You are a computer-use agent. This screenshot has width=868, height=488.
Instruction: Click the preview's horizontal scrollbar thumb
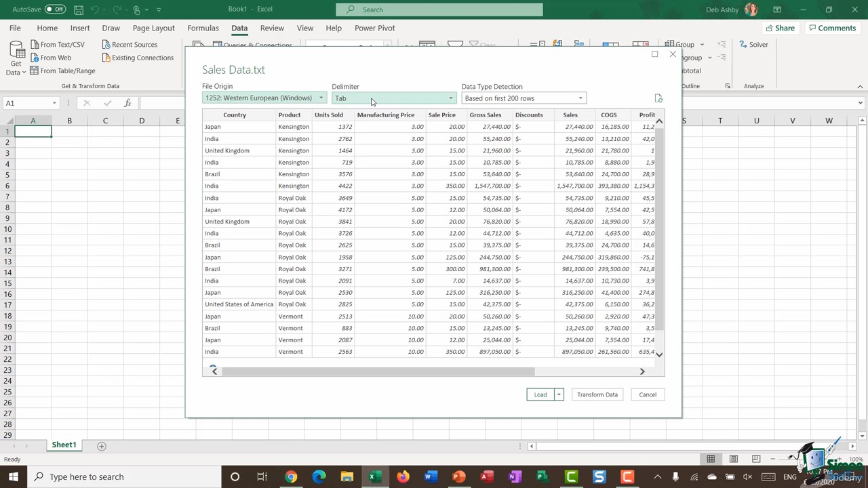coord(378,371)
